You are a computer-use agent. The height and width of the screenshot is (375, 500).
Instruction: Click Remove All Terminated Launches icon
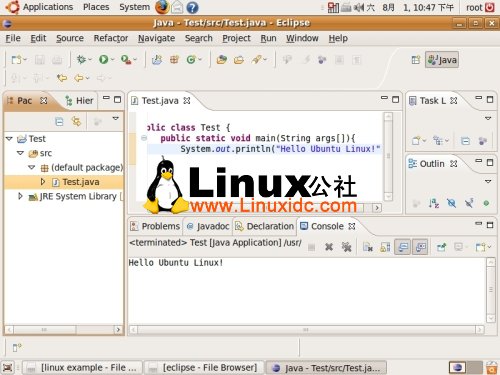[x=347, y=247]
